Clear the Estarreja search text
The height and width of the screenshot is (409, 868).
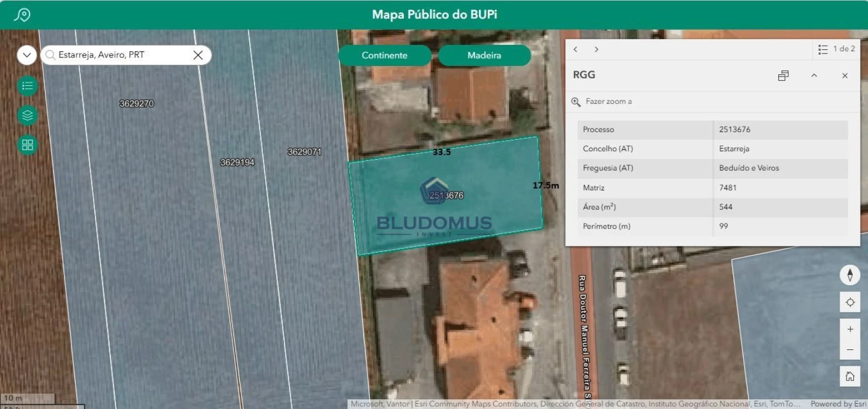pos(198,55)
